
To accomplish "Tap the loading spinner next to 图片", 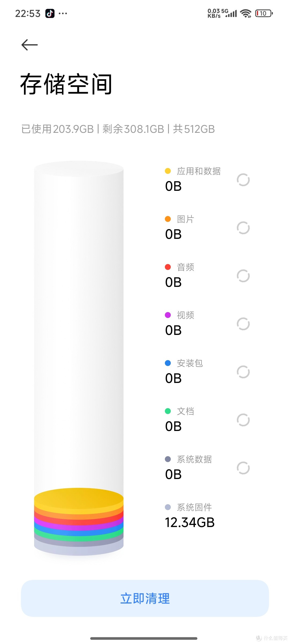I will [x=243, y=228].
